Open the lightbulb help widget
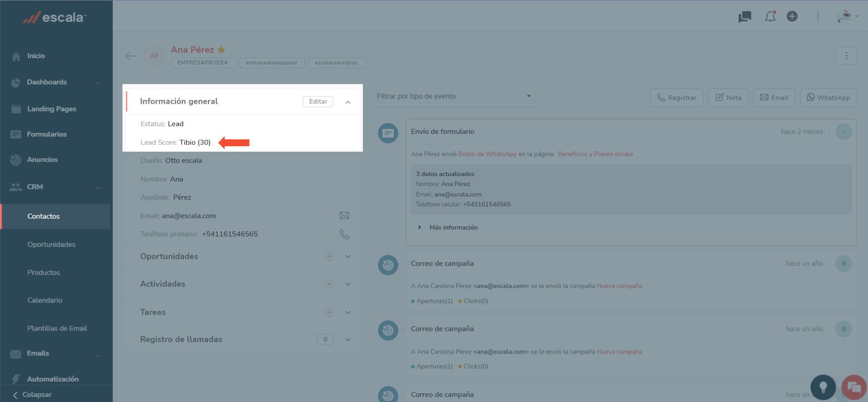The height and width of the screenshot is (402, 868). 823,388
